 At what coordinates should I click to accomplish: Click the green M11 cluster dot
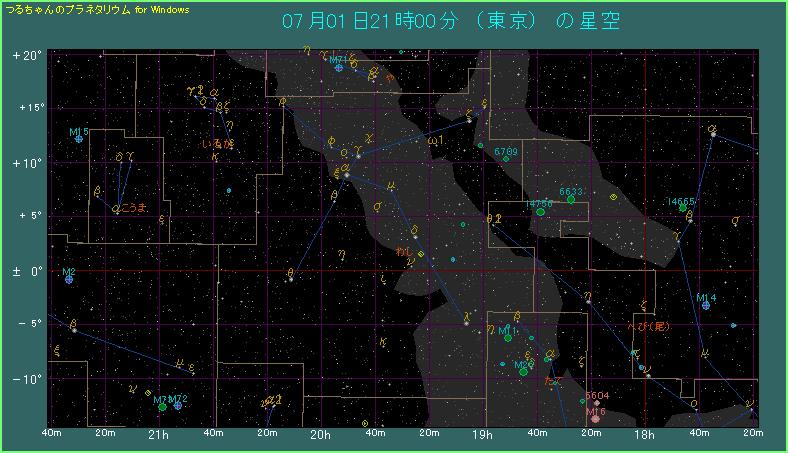508,338
